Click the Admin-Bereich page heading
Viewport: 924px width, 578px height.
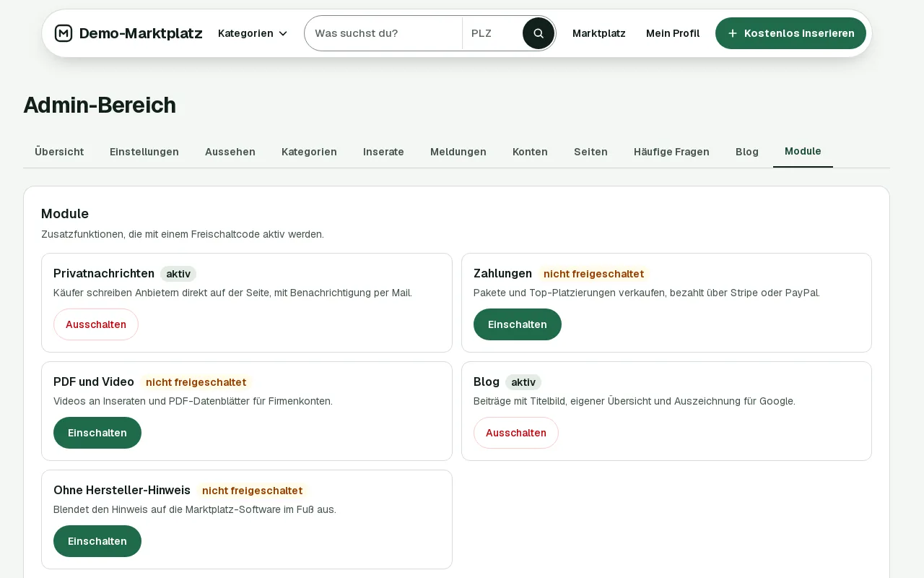[x=100, y=105]
